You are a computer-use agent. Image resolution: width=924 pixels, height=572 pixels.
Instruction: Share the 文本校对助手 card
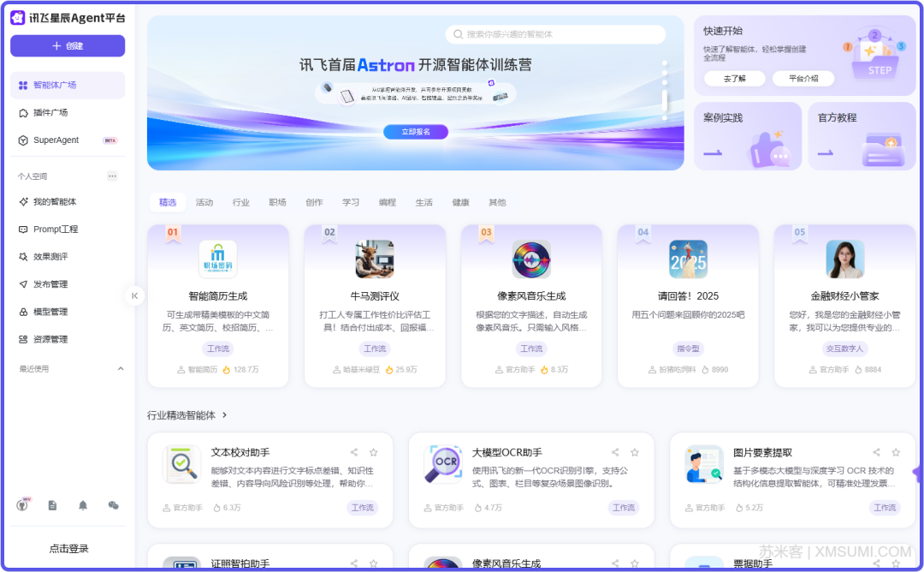354,452
